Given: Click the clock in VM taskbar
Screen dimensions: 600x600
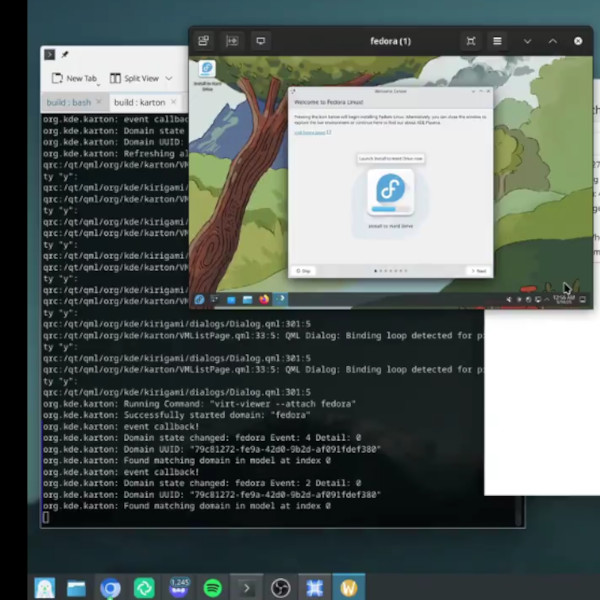Looking at the screenshot, I should click(564, 300).
